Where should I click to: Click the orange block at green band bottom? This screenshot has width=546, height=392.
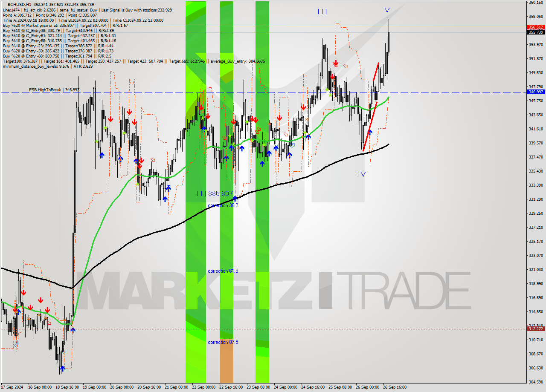point(227,361)
